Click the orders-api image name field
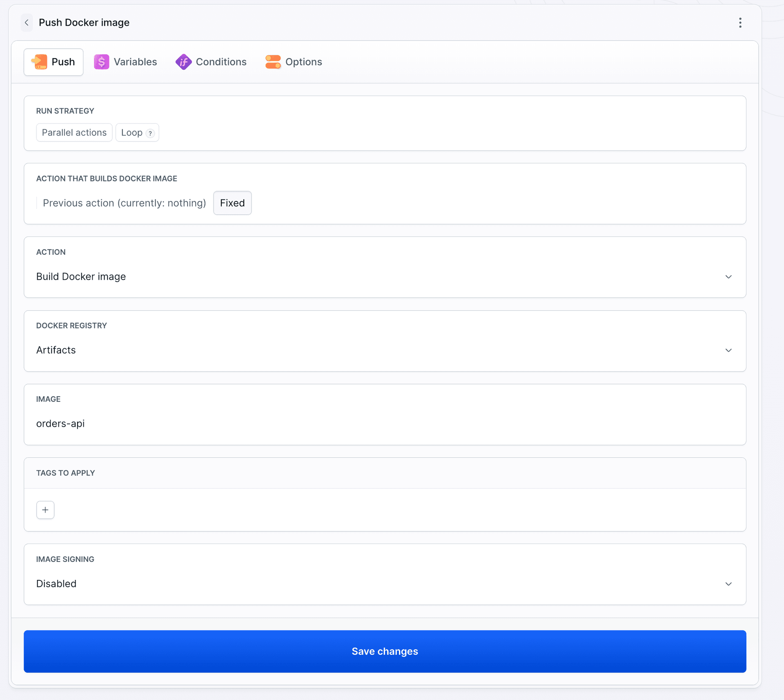 pyautogui.click(x=385, y=424)
